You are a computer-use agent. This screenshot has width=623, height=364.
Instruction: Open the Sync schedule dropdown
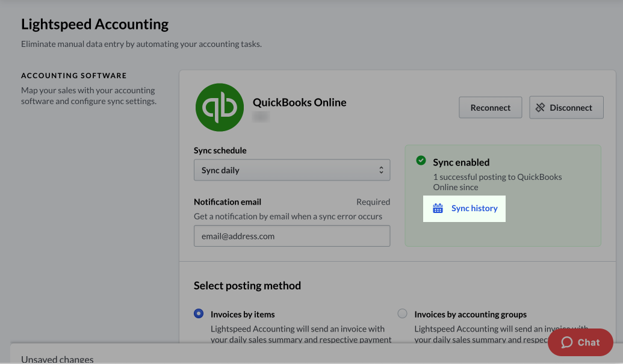point(291,170)
